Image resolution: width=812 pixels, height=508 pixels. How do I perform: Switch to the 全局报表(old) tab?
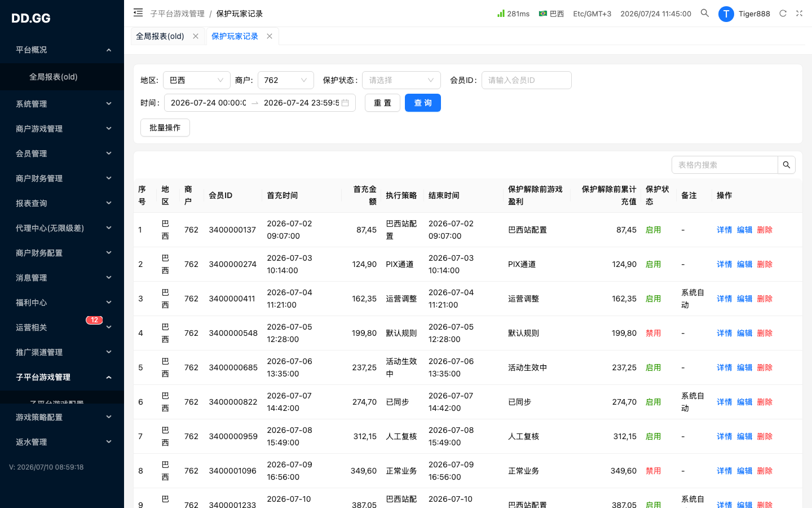pos(160,36)
